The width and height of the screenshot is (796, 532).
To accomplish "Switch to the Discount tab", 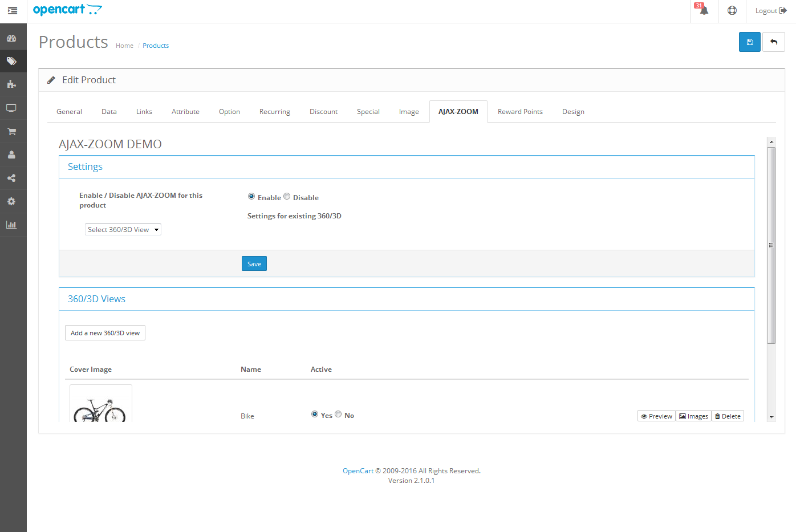I will [323, 112].
